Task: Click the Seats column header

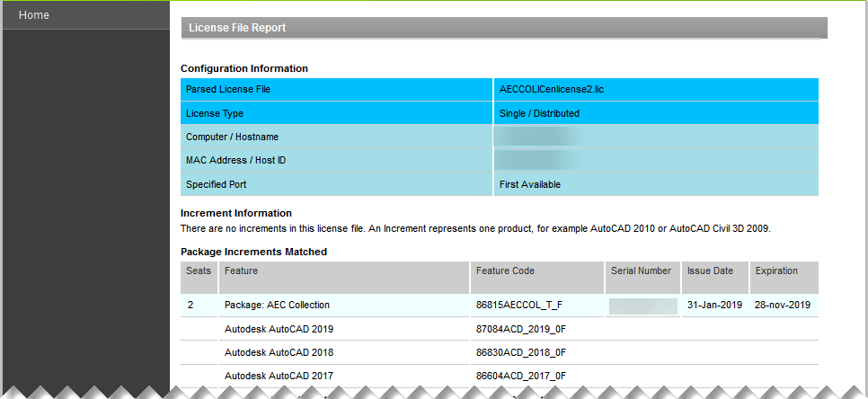Action: click(x=199, y=270)
